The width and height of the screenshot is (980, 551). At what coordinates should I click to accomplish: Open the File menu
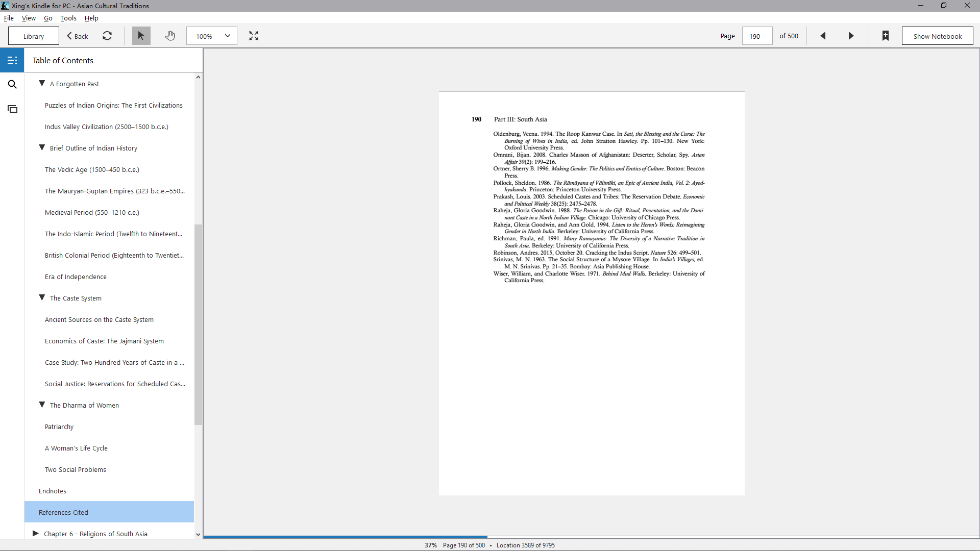click(9, 18)
